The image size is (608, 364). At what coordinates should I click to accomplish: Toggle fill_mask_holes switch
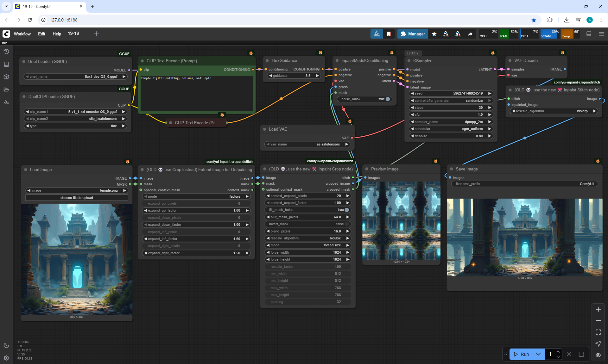click(x=346, y=210)
